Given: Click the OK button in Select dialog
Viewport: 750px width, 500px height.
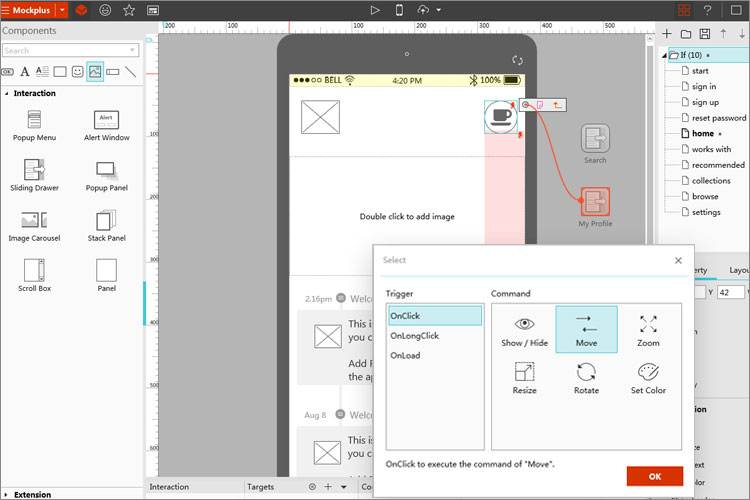Looking at the screenshot, I should (655, 476).
